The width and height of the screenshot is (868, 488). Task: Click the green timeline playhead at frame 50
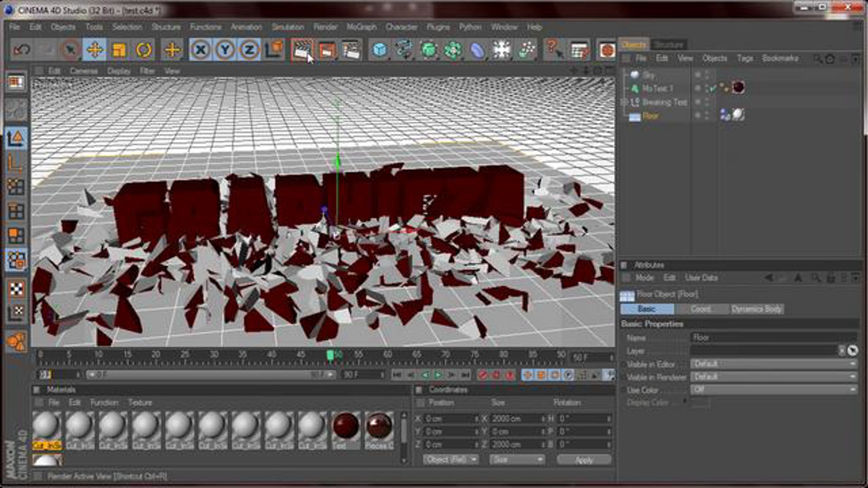pyautogui.click(x=330, y=355)
